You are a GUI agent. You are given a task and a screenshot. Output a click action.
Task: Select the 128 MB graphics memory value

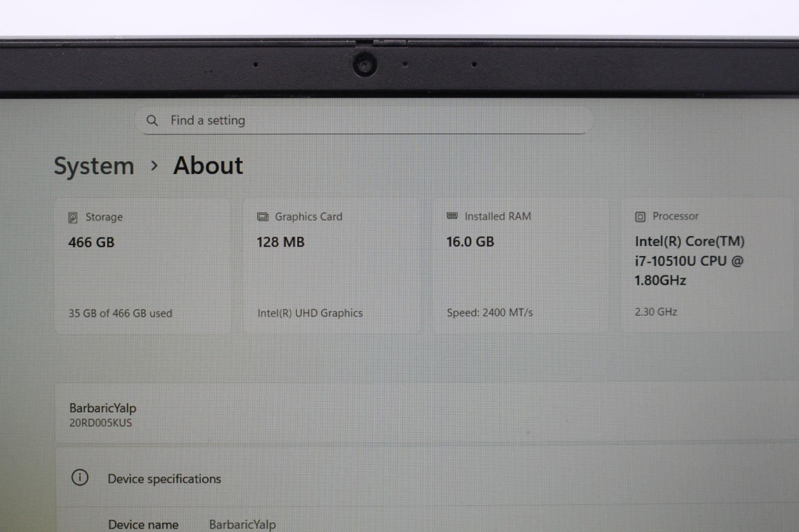tap(281, 243)
